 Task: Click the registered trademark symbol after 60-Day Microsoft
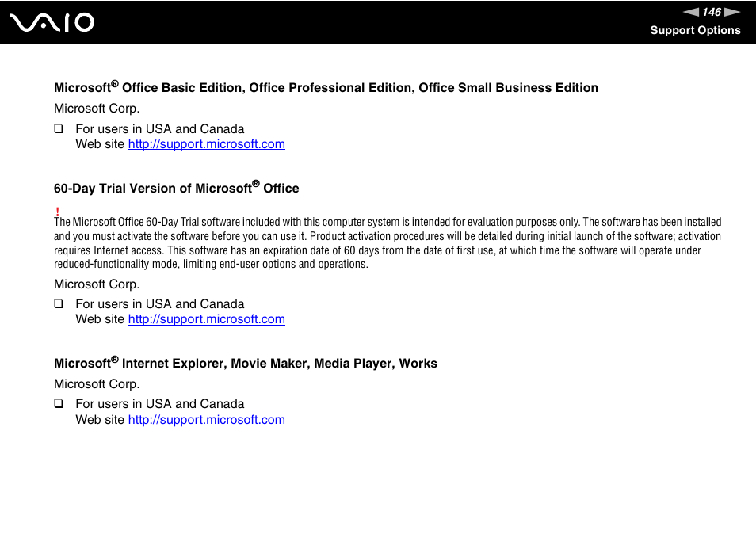[256, 184]
